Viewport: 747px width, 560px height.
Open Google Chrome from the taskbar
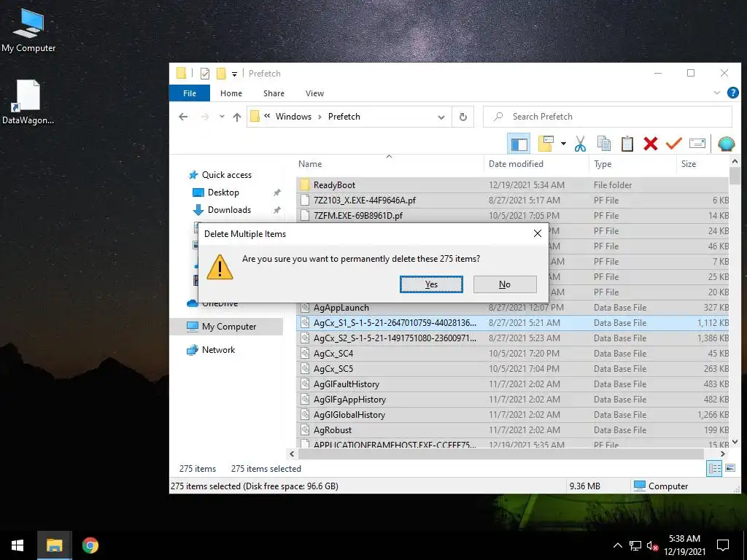90,545
